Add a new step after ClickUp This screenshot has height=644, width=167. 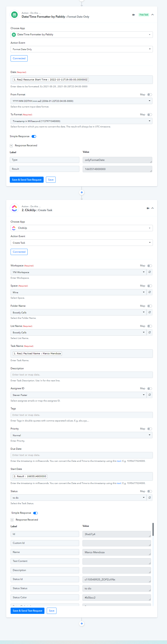point(82,624)
